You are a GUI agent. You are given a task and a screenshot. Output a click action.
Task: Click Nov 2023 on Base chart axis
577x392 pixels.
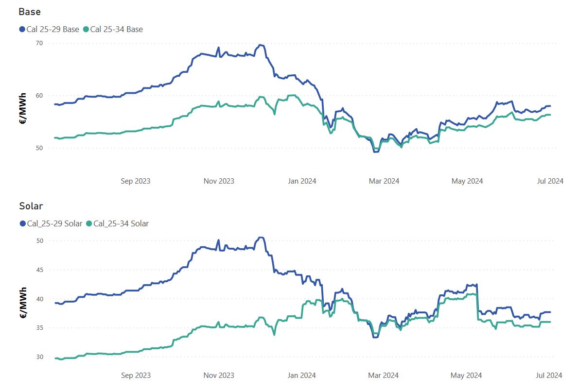pyautogui.click(x=219, y=181)
